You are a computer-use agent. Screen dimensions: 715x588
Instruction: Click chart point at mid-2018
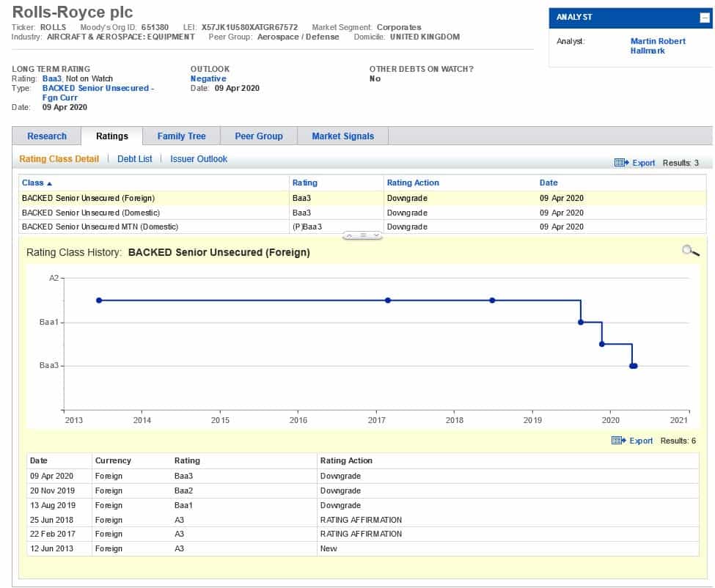492,301
